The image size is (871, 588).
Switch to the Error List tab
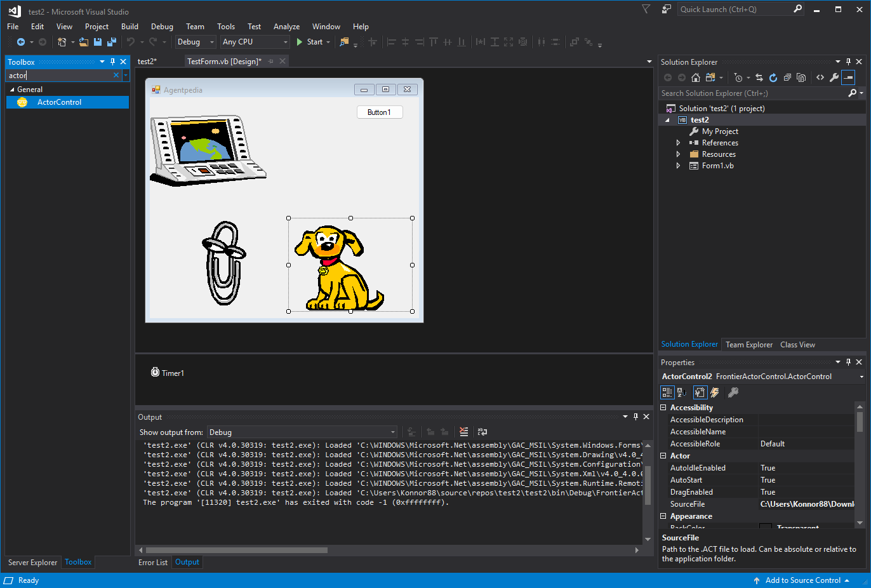(153, 562)
